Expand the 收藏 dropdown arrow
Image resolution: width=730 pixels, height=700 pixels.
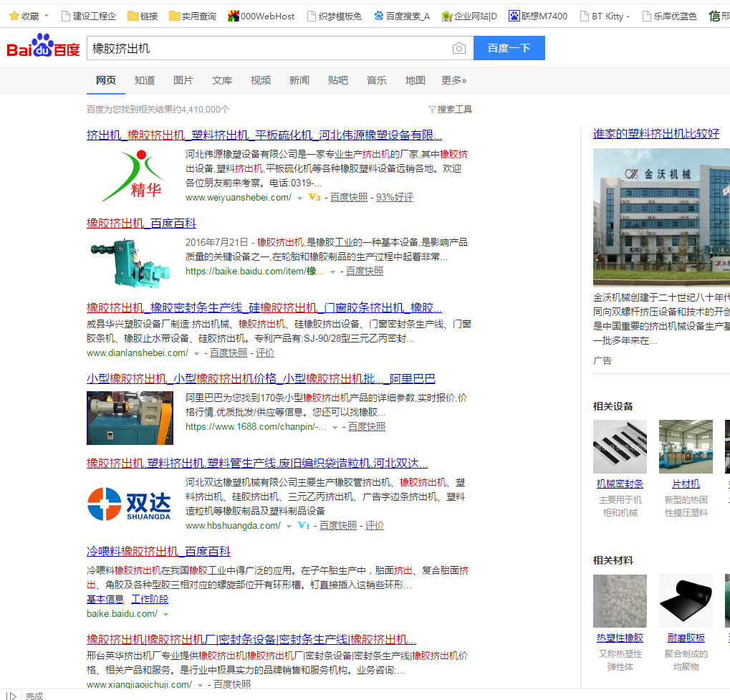[x=47, y=16]
